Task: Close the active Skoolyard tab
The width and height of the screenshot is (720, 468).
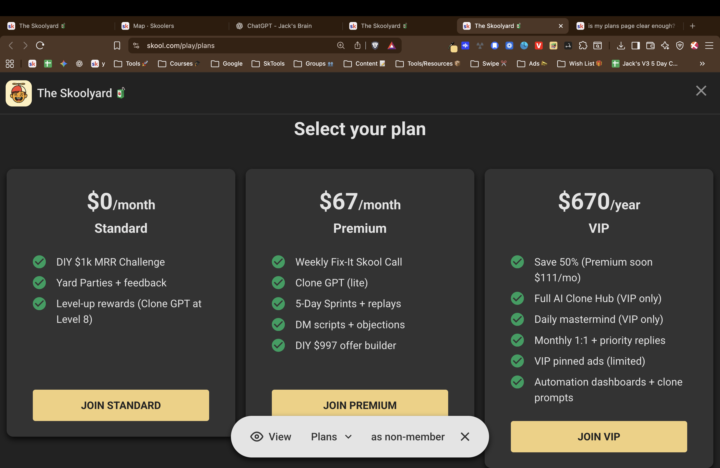Action: pos(561,26)
